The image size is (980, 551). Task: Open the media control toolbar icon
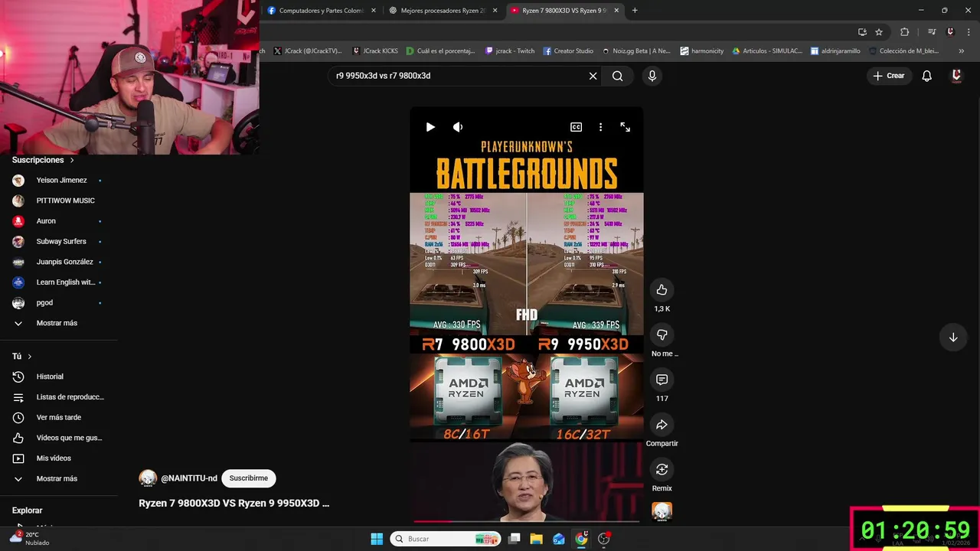click(x=932, y=32)
